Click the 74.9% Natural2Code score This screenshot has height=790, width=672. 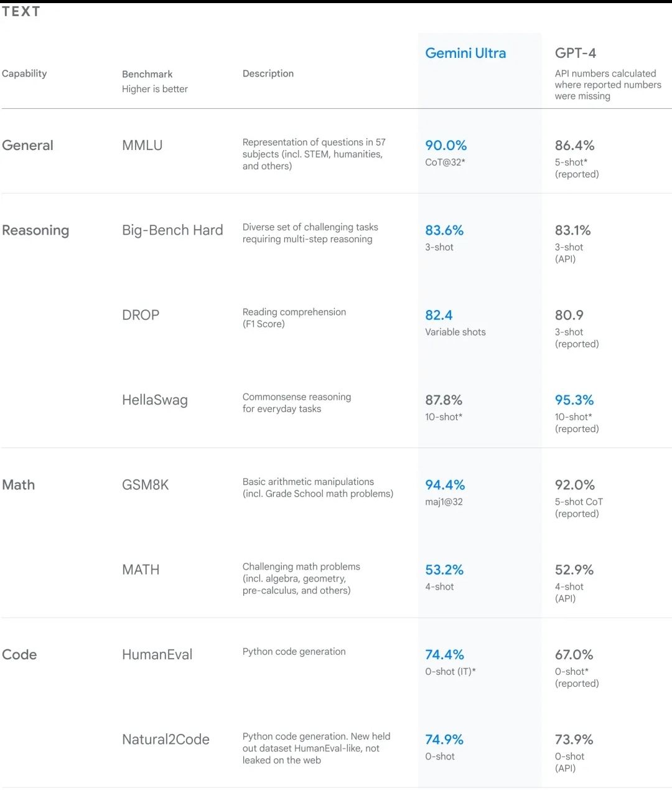[x=444, y=740]
